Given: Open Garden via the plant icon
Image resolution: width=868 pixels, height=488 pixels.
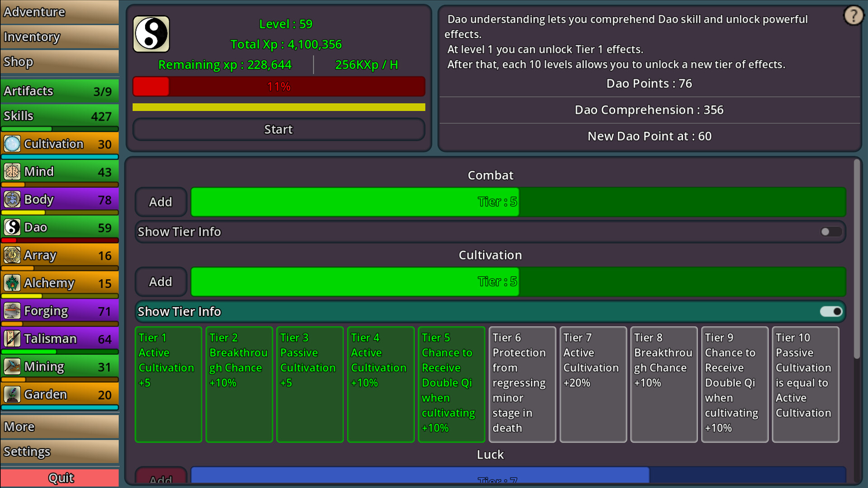Looking at the screenshot, I should tap(11, 394).
